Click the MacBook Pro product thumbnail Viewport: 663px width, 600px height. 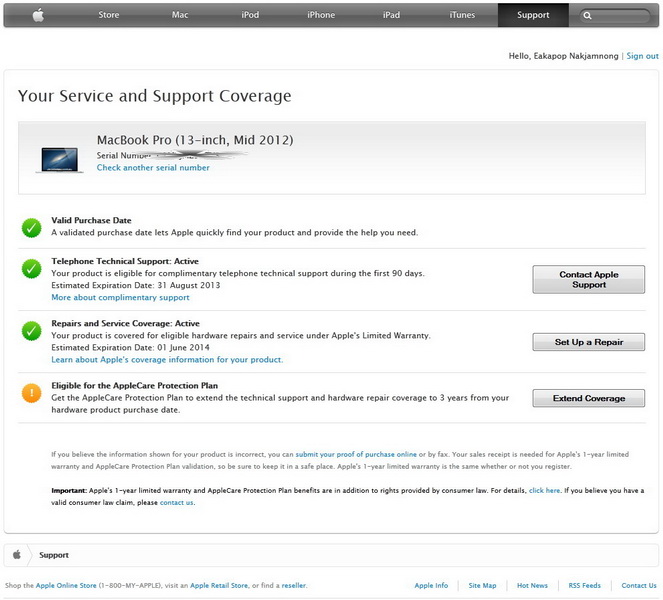pyautogui.click(x=60, y=160)
